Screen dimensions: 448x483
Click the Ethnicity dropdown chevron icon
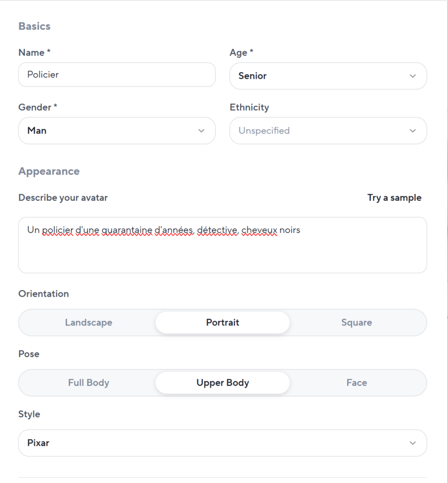click(413, 131)
